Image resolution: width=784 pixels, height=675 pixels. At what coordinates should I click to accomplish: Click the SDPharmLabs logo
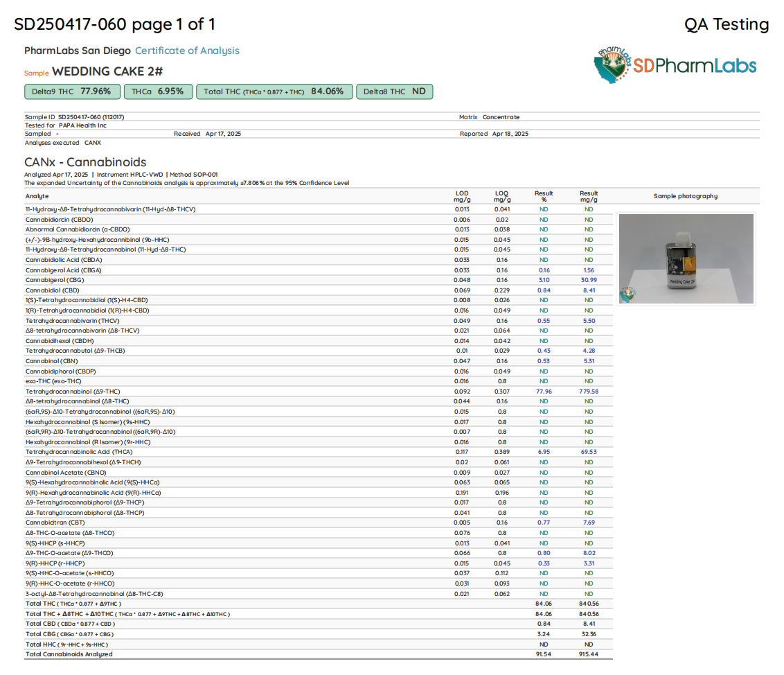(x=675, y=65)
